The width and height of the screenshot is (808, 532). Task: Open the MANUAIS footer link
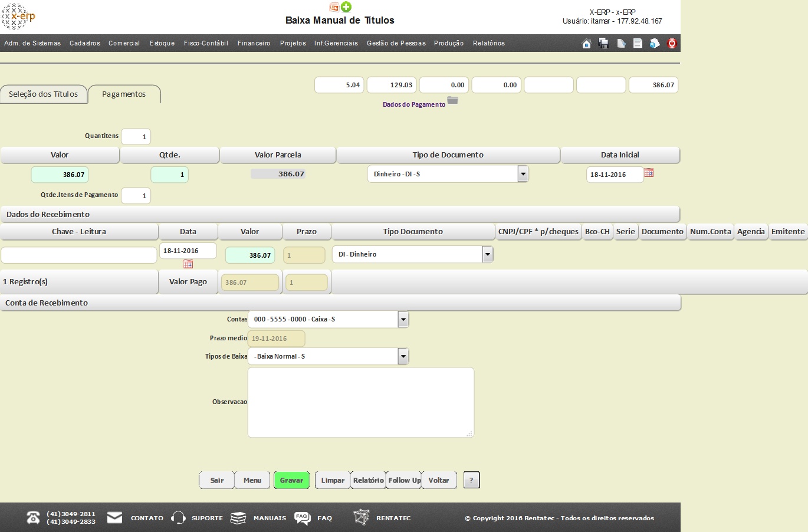point(270,518)
